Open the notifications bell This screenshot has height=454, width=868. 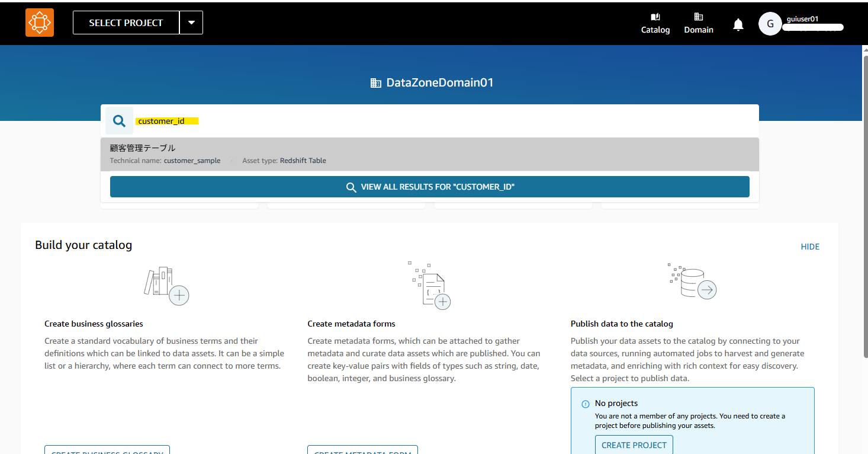pos(738,24)
